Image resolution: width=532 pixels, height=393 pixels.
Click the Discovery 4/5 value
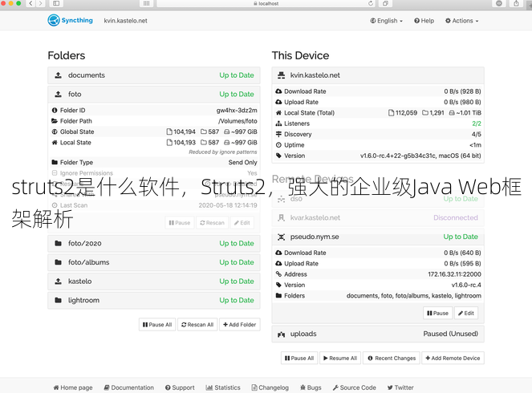click(477, 134)
